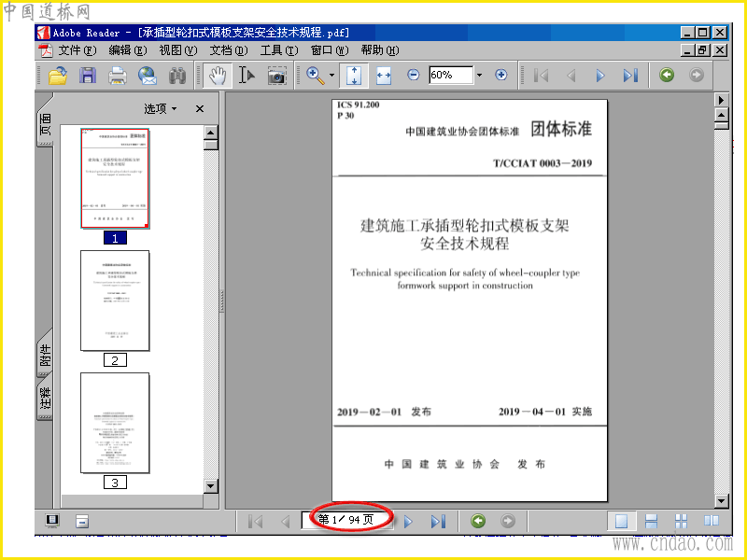The height and width of the screenshot is (560, 747).
Task: Open the 选项 dropdown in pages panel
Action: 160,108
